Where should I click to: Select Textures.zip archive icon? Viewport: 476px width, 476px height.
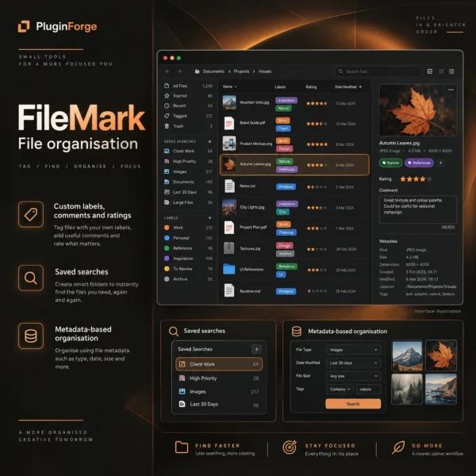tap(229, 248)
